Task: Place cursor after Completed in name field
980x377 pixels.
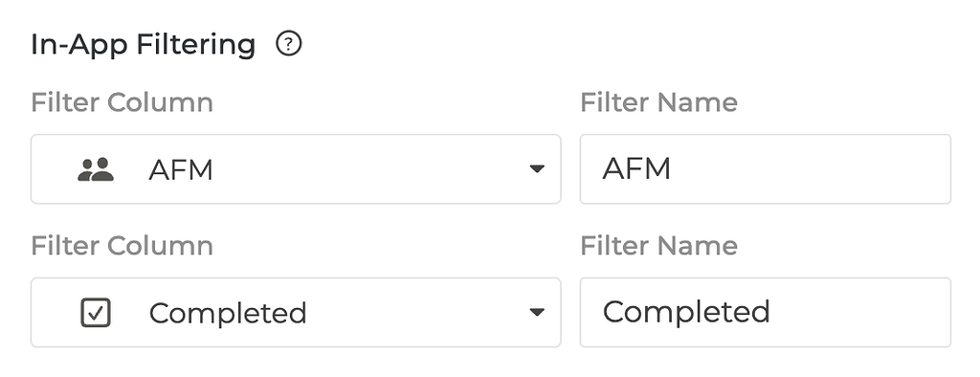Action: 772,312
